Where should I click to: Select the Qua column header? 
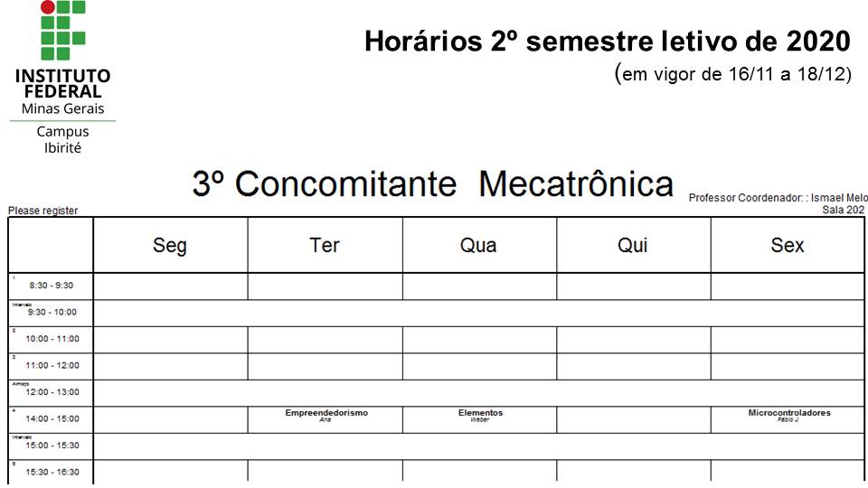(x=478, y=245)
